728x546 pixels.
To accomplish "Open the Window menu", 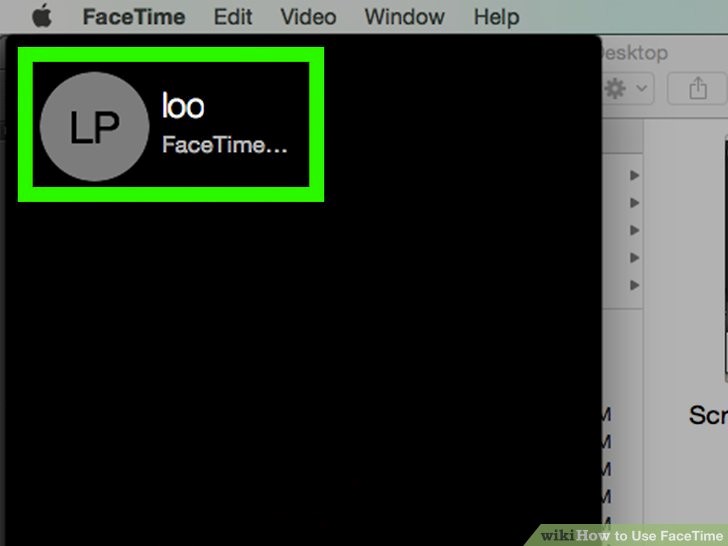I will tap(404, 17).
